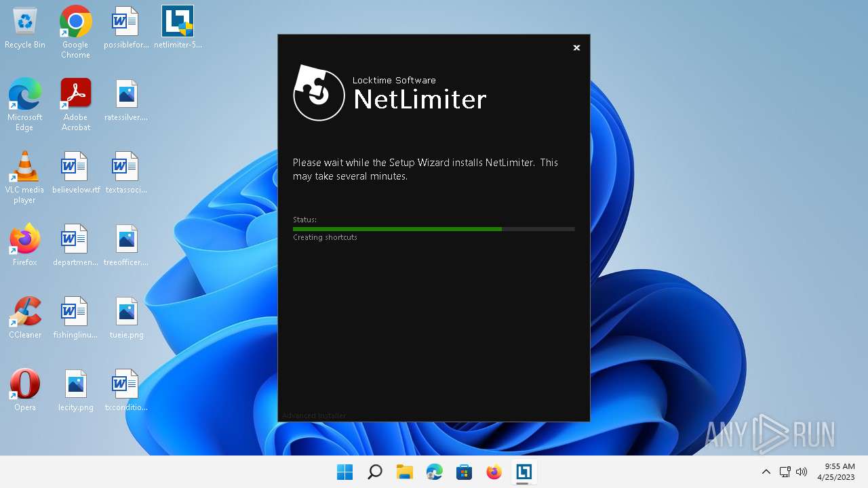Open File Explorer from taskbar

point(405,472)
